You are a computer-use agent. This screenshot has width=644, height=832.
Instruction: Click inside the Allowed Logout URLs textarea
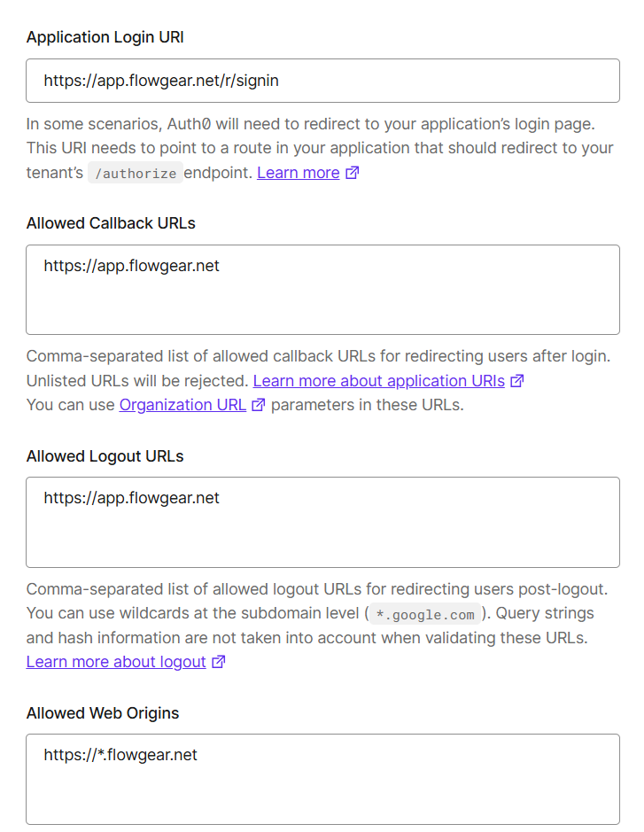(x=322, y=522)
